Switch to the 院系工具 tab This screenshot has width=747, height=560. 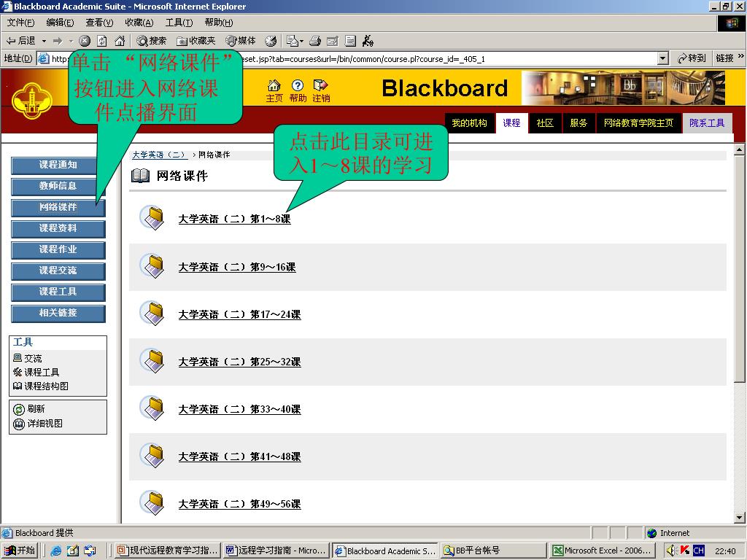(707, 122)
